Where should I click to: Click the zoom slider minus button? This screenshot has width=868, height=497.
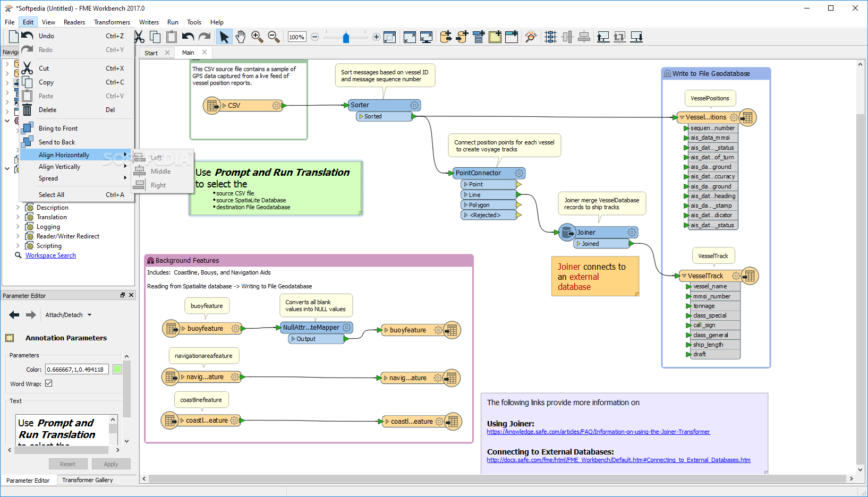(x=314, y=37)
